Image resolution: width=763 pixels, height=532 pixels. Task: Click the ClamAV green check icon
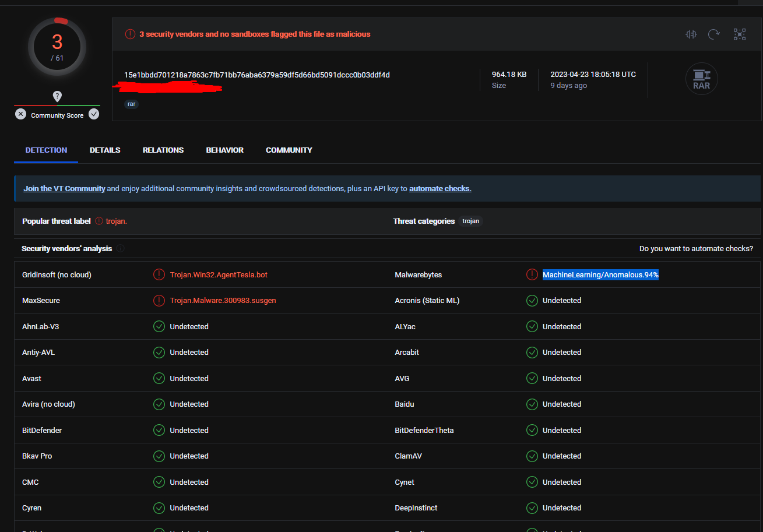[x=532, y=456]
